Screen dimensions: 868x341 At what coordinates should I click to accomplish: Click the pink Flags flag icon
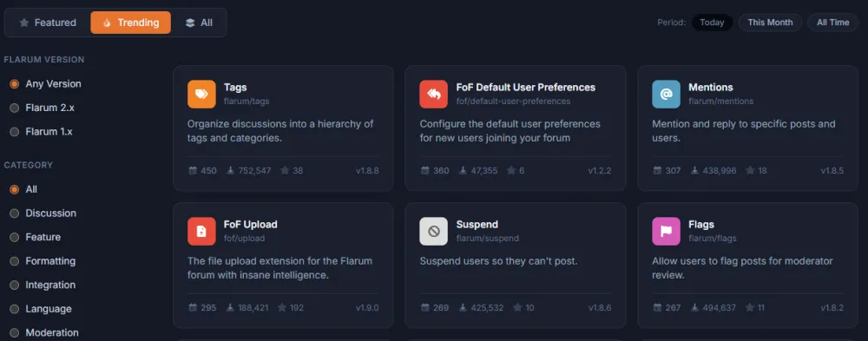pos(666,232)
